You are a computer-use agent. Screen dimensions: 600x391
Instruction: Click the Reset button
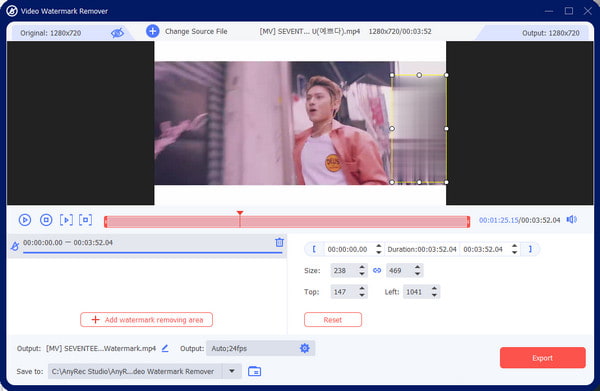tap(333, 320)
